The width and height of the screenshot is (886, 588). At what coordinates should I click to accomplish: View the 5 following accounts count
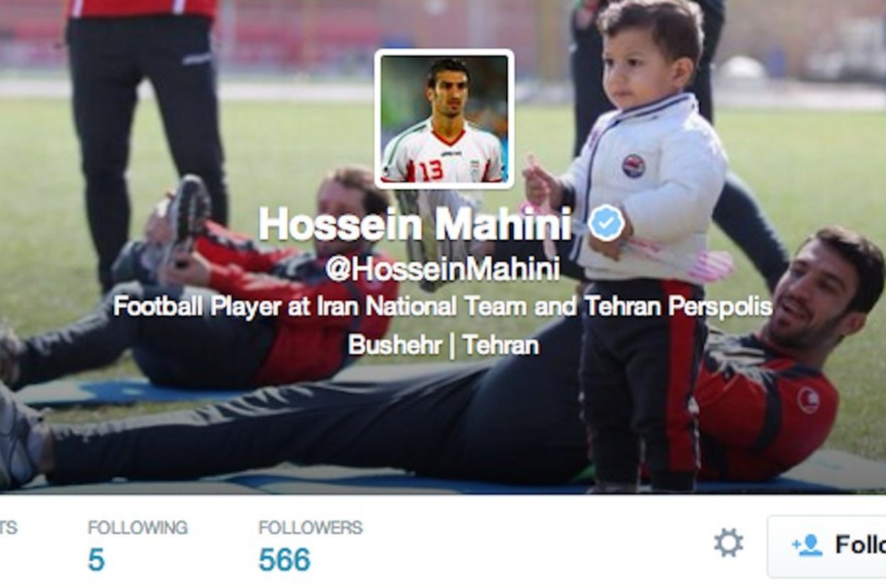click(96, 560)
